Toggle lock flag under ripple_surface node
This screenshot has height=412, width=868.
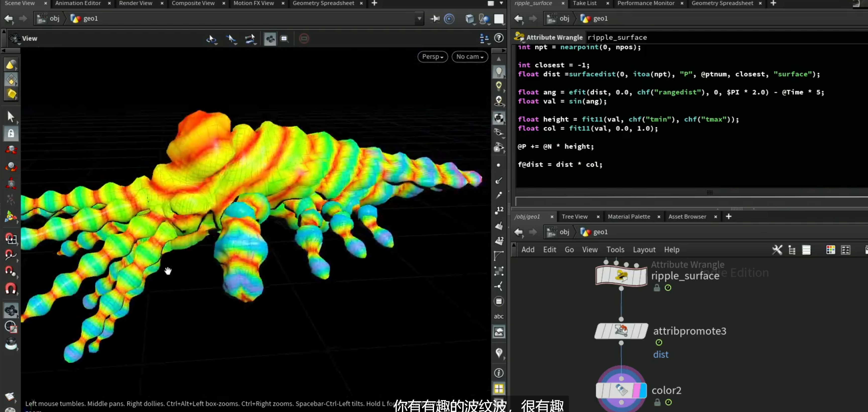pyautogui.click(x=657, y=288)
